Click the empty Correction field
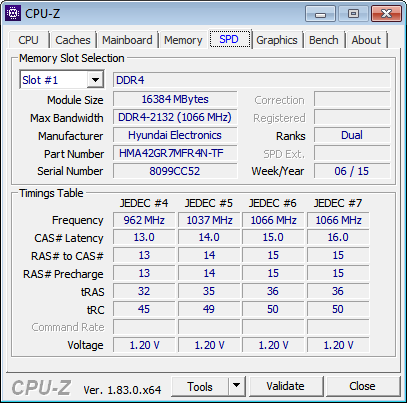Image resolution: width=407 pixels, height=403 pixels. [x=352, y=99]
